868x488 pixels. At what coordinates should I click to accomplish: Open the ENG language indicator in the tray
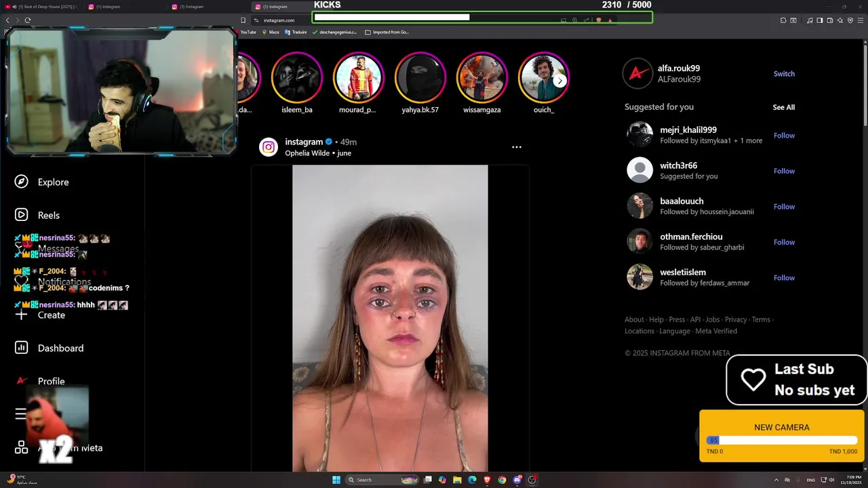[810, 480]
